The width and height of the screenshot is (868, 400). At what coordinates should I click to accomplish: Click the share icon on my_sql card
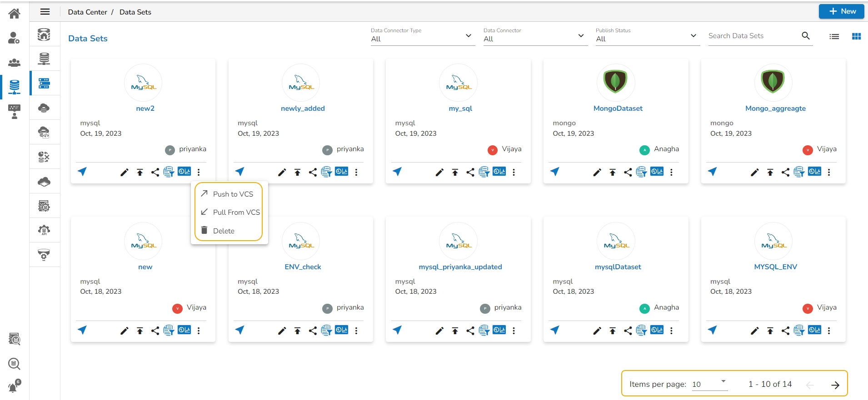coord(470,172)
